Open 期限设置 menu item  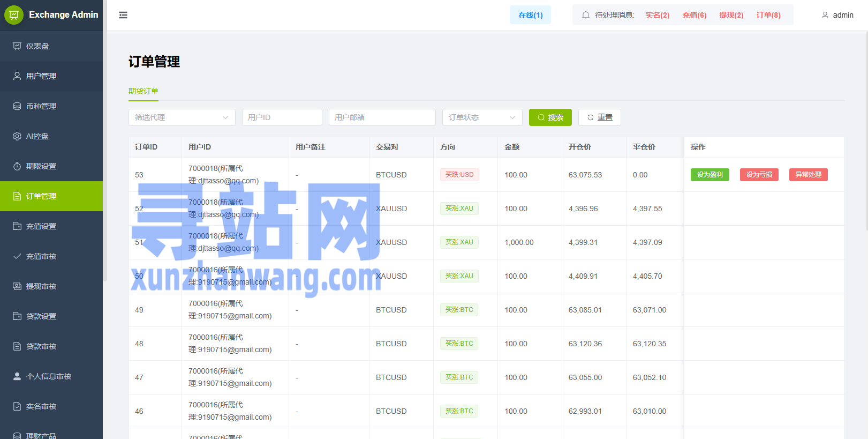coord(51,166)
